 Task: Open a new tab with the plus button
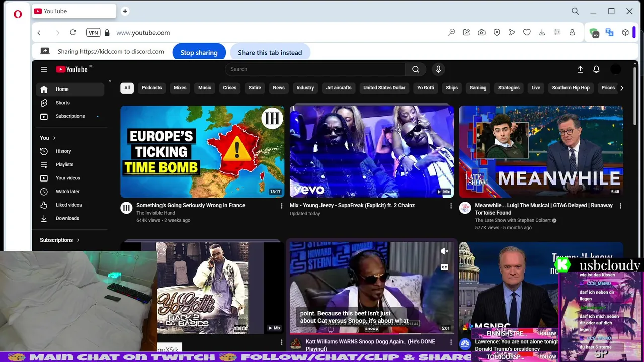[x=125, y=11]
